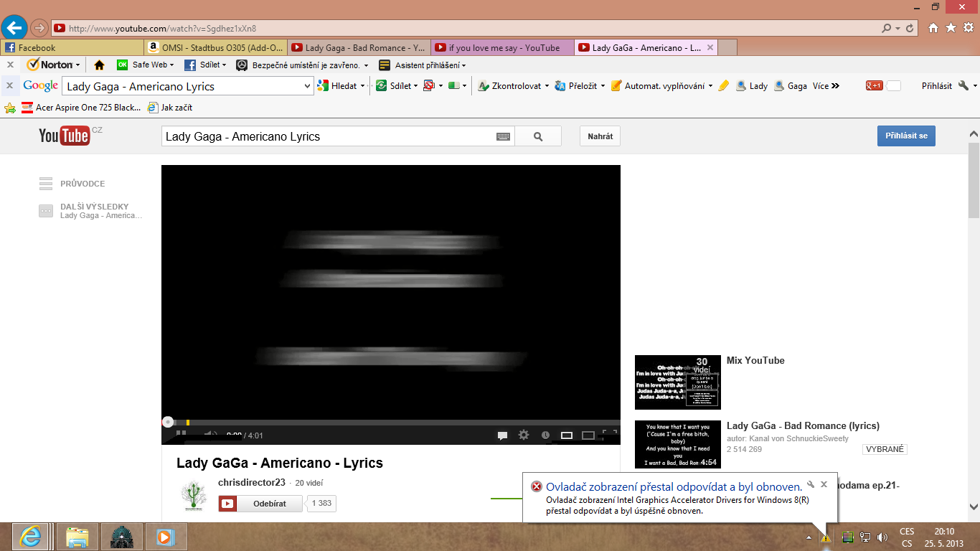The width and height of the screenshot is (980, 551).
Task: Open Internet Explorer from the taskbar
Action: click(x=30, y=537)
